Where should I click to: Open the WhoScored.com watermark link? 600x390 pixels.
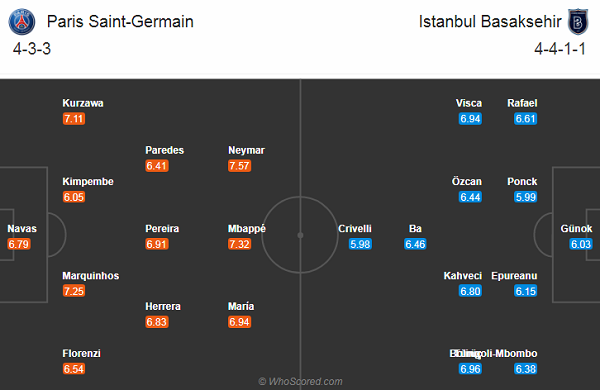coord(300,381)
